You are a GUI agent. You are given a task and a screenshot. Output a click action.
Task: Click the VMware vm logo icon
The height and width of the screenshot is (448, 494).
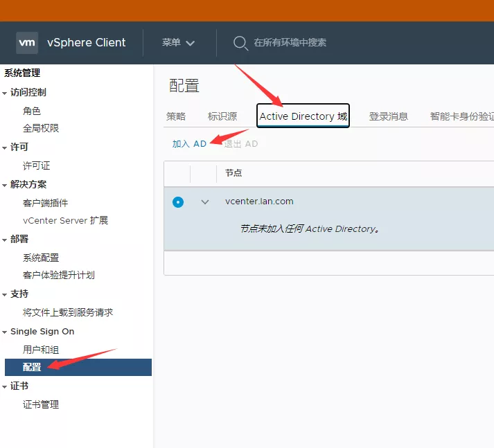(27, 42)
